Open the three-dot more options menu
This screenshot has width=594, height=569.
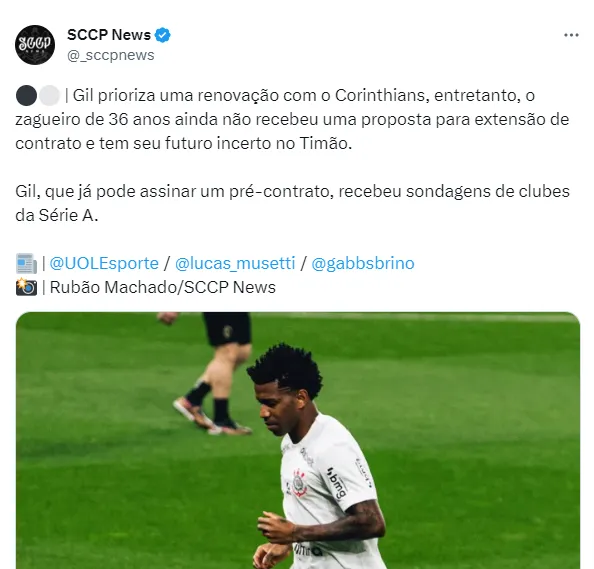tap(571, 35)
